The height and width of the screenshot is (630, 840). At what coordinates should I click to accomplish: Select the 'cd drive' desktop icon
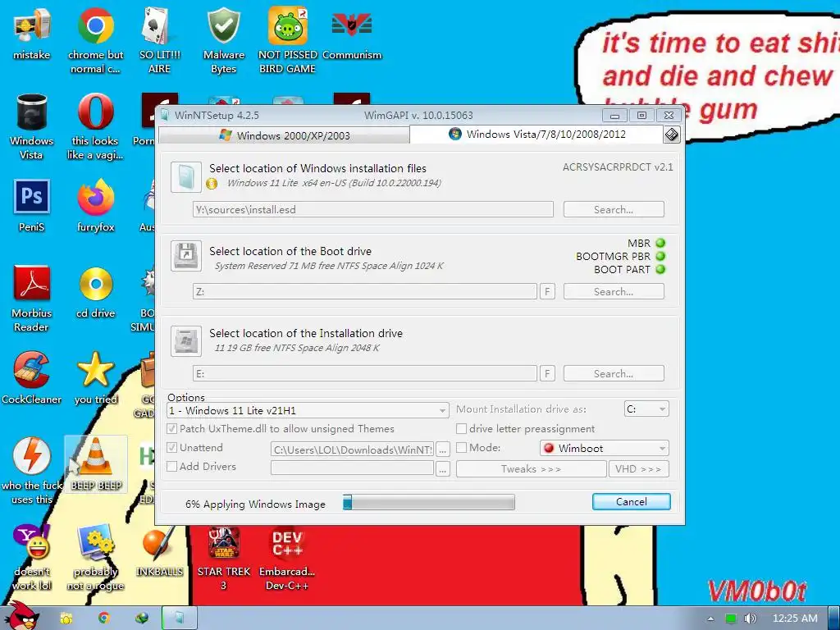[x=95, y=293]
